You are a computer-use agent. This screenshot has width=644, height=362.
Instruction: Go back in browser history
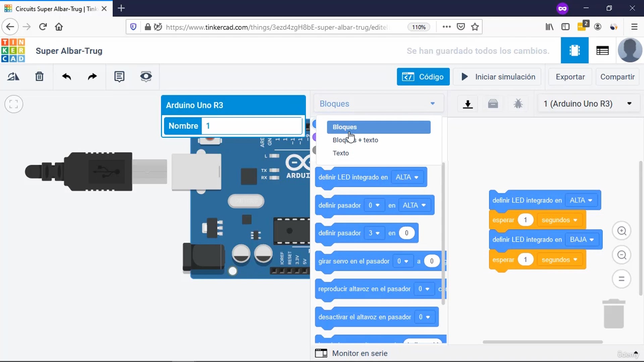coord(10,27)
